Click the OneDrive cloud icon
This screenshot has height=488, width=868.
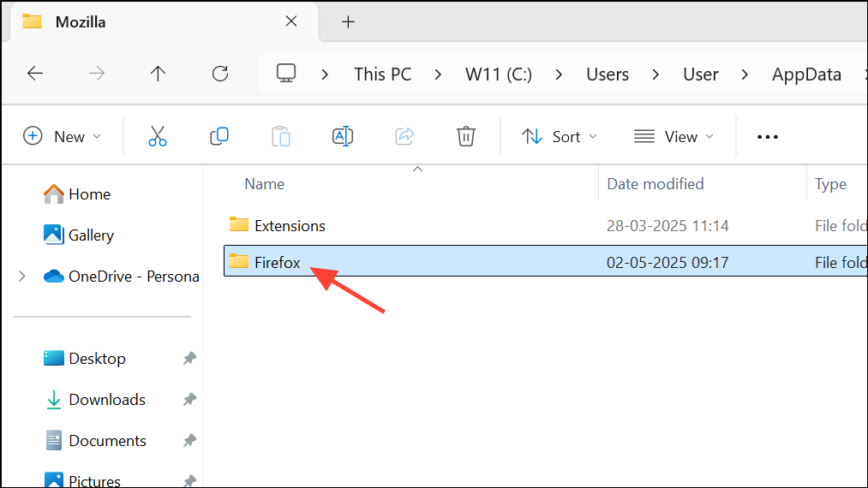tap(54, 276)
